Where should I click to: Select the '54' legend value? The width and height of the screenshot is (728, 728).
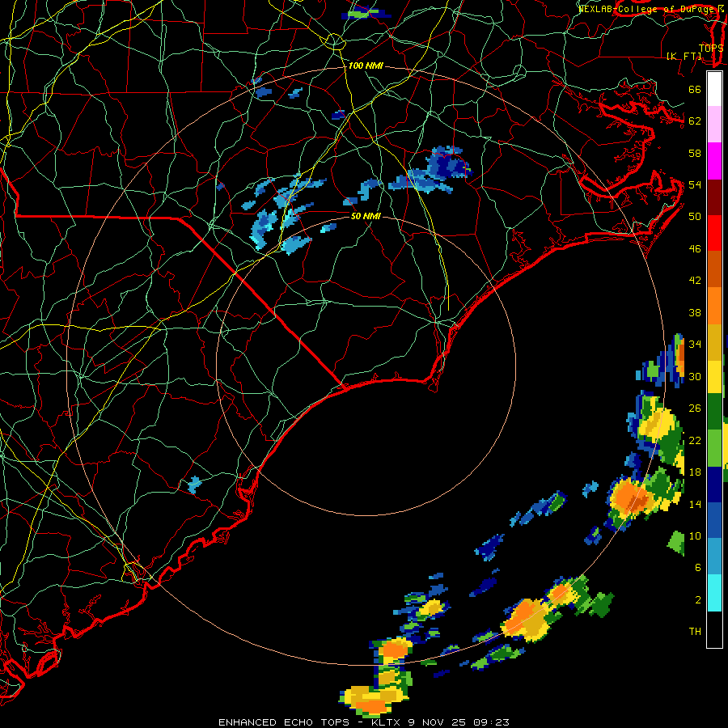695,184
